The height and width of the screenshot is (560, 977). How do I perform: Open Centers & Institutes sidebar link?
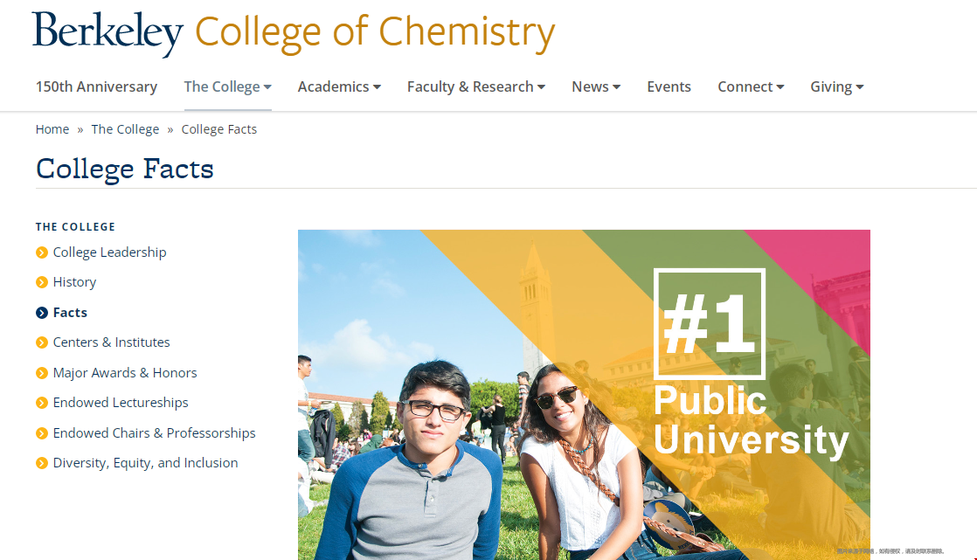pos(112,342)
